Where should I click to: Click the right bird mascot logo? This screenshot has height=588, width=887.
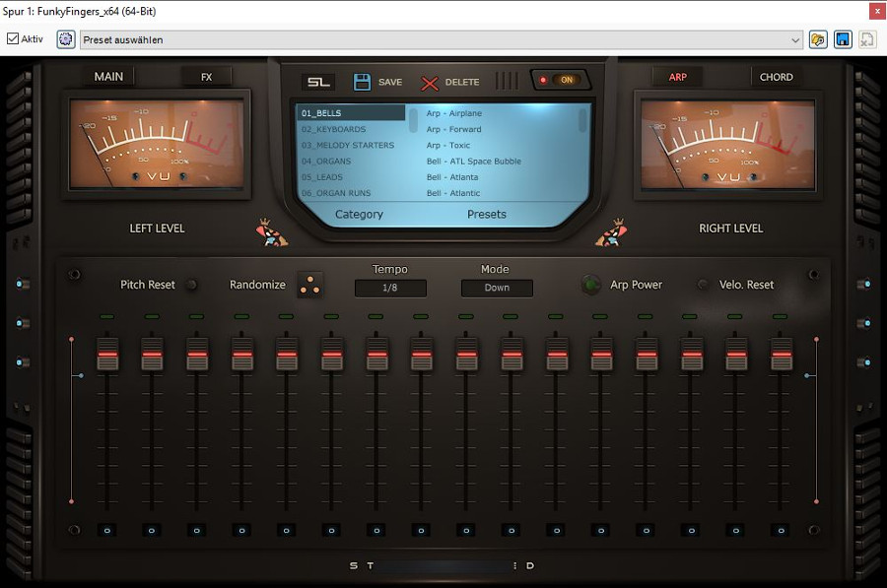coord(611,232)
